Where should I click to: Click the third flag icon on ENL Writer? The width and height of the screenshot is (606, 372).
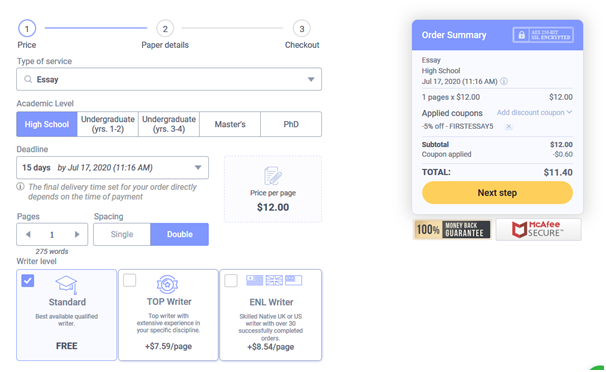point(293,280)
